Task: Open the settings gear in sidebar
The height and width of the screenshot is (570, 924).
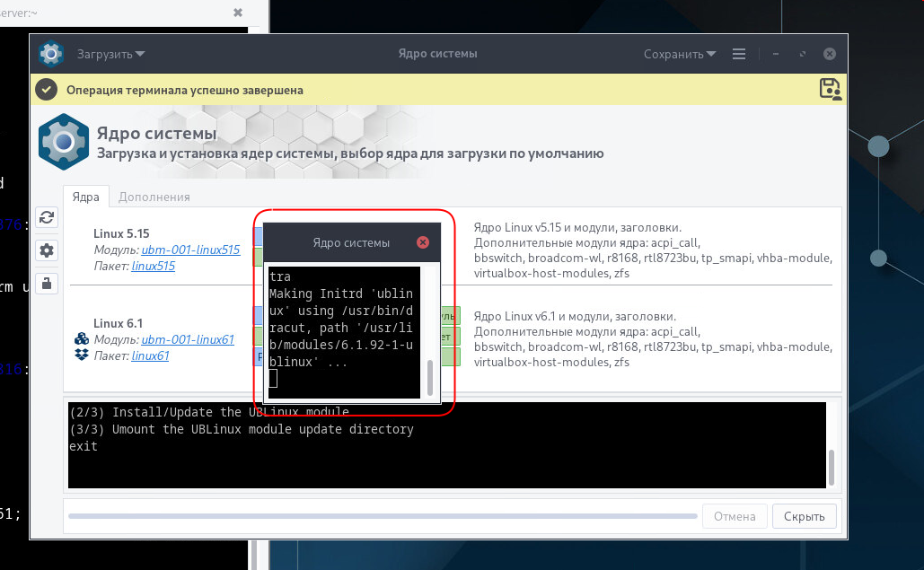Action: tap(47, 250)
